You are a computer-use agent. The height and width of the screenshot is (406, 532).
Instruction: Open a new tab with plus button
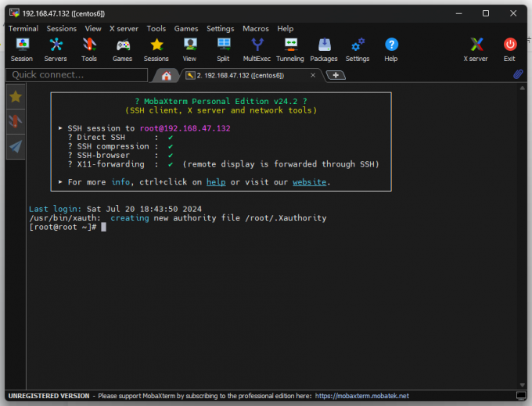pos(336,75)
